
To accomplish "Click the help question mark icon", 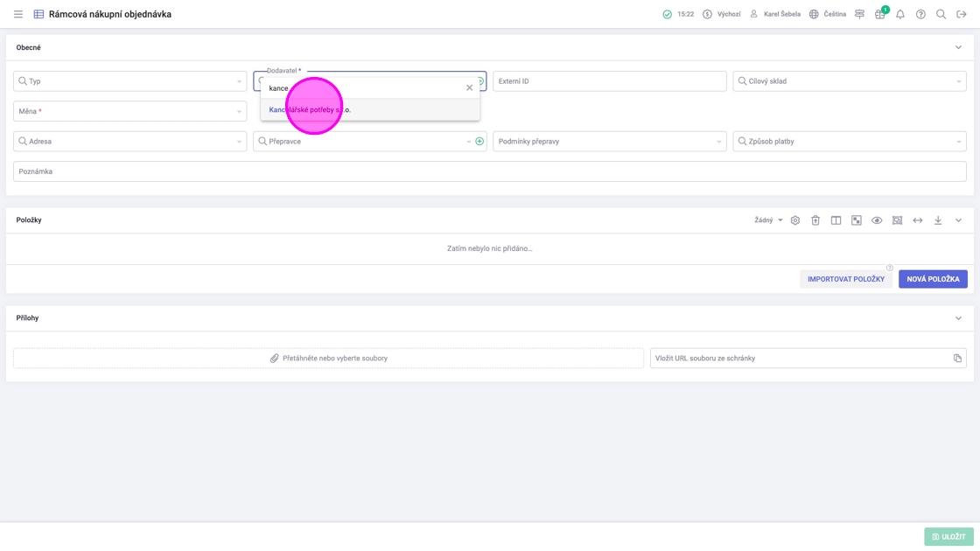I will tap(920, 14).
